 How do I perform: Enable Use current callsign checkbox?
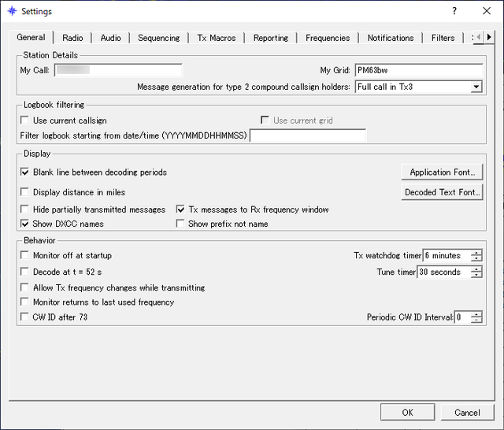[24, 120]
